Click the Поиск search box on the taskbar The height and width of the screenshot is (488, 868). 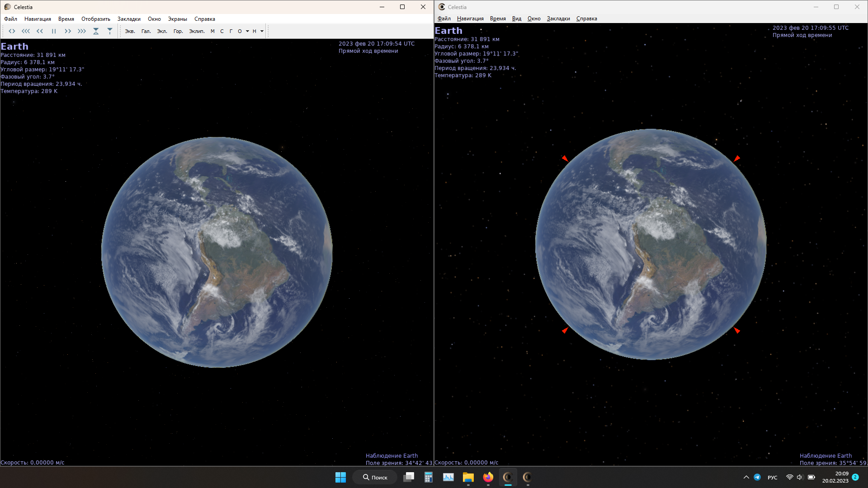pos(375,477)
